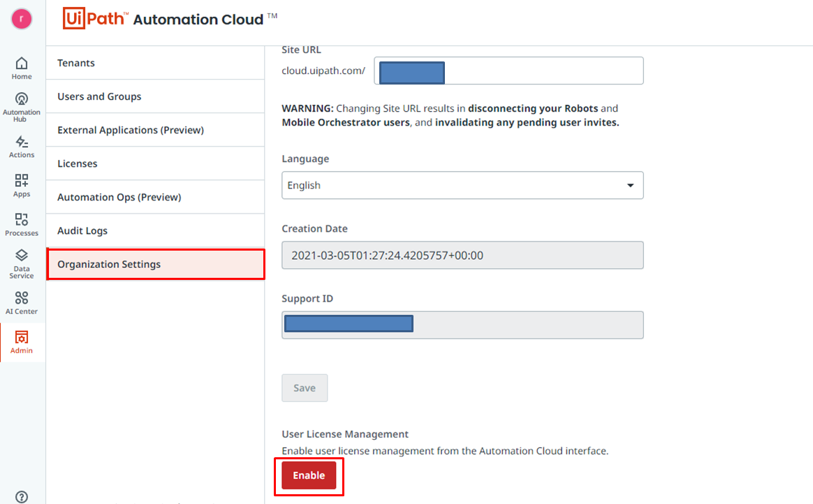This screenshot has width=813, height=504.
Task: Open Users and Groups section
Action: point(155,96)
